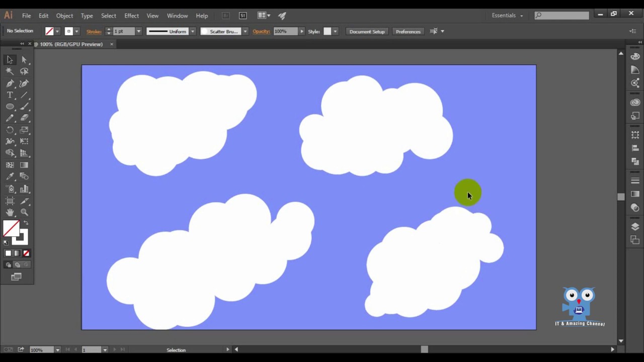The width and height of the screenshot is (644, 362).
Task: Switch to Draw Behind mode
Action: click(17, 265)
